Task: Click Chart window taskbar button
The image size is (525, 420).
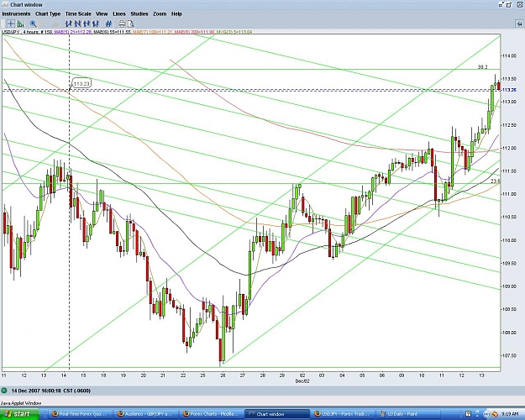Action: [277, 414]
